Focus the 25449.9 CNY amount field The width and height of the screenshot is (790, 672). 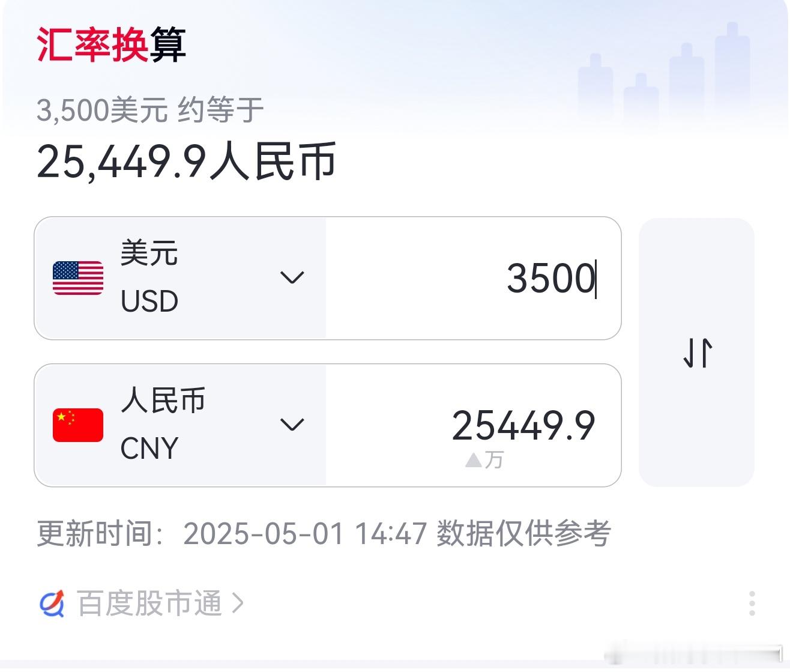[473, 425]
